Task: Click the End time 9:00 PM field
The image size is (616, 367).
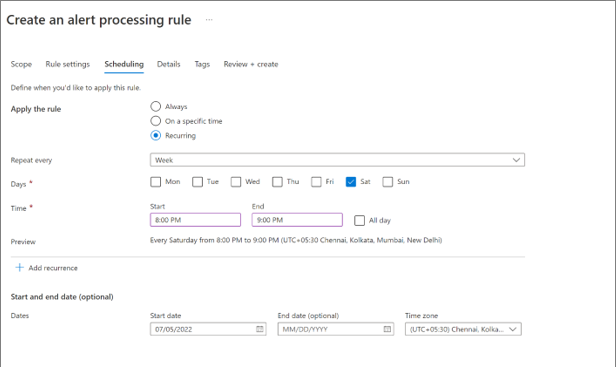Action: click(297, 220)
